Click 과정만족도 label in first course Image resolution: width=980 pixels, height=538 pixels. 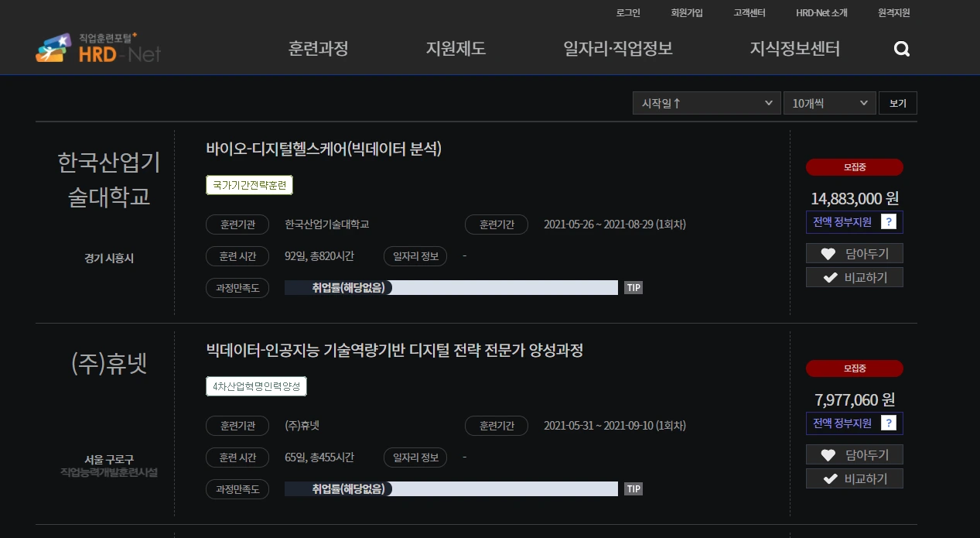pyautogui.click(x=237, y=288)
